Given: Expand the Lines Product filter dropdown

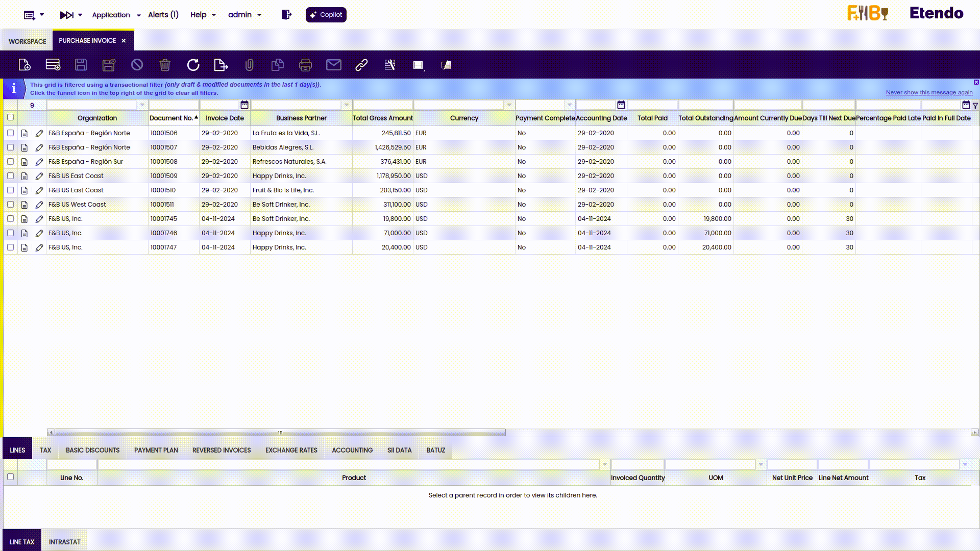Looking at the screenshot, I should (605, 465).
